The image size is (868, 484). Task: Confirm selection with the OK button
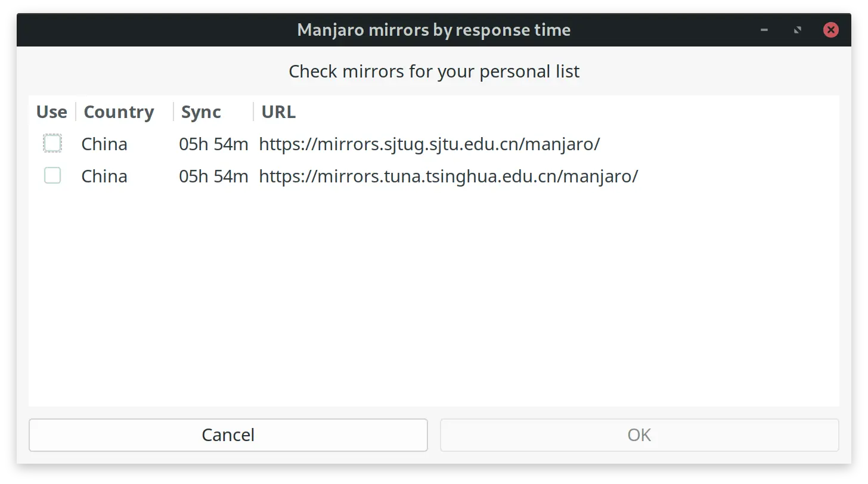(639, 435)
